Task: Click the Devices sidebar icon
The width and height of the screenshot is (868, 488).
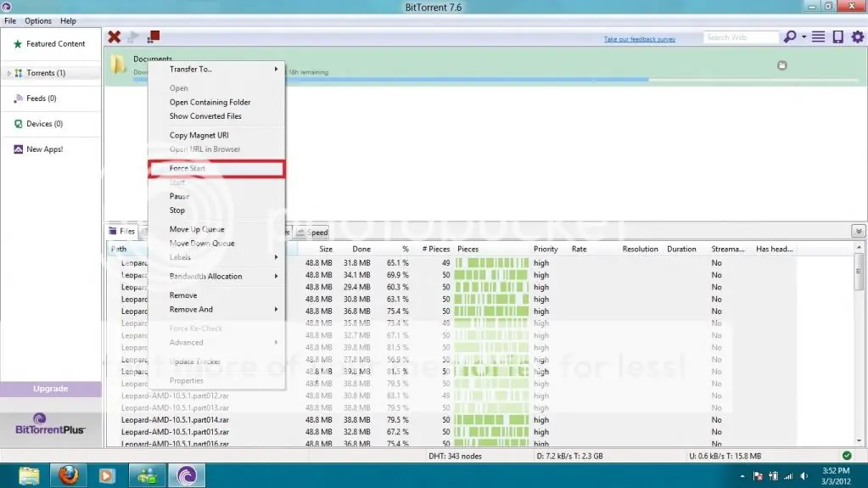Action: [19, 124]
